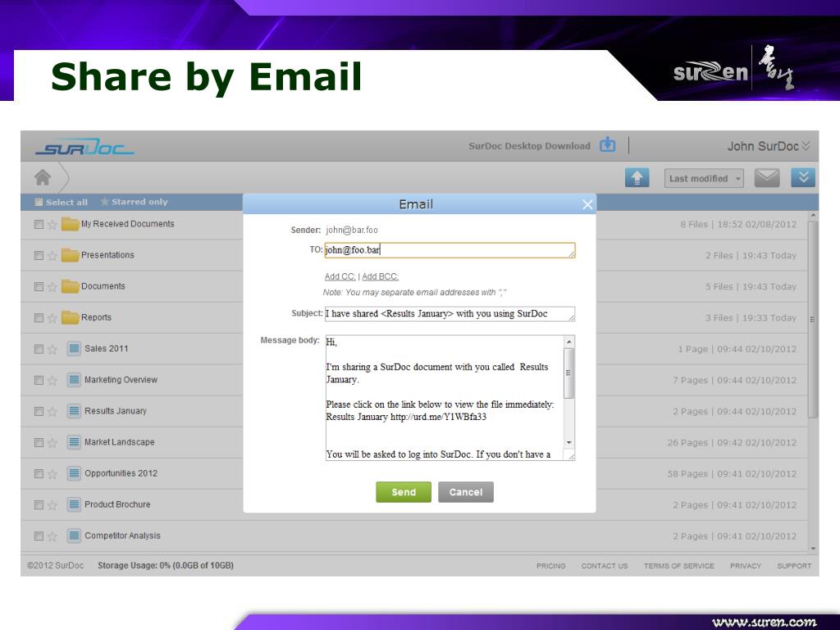840x630 pixels.
Task: Open the My Received Documents folder icon
Action: [x=71, y=223]
